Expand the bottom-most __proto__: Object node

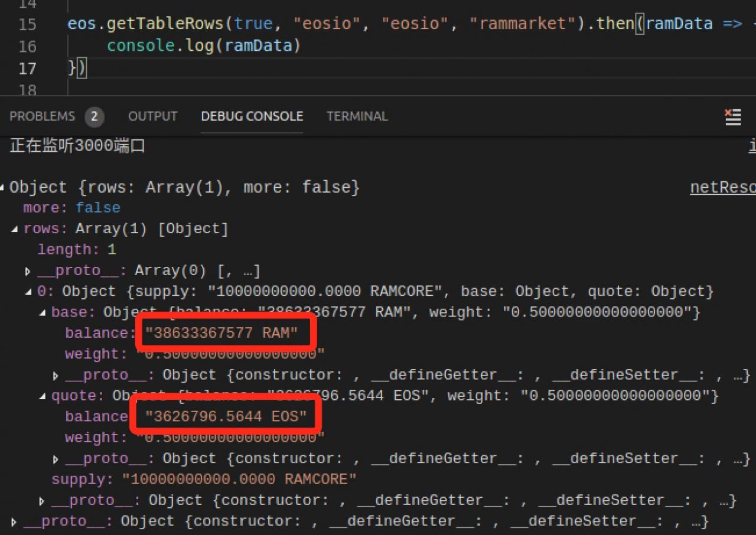pyautogui.click(x=14, y=522)
